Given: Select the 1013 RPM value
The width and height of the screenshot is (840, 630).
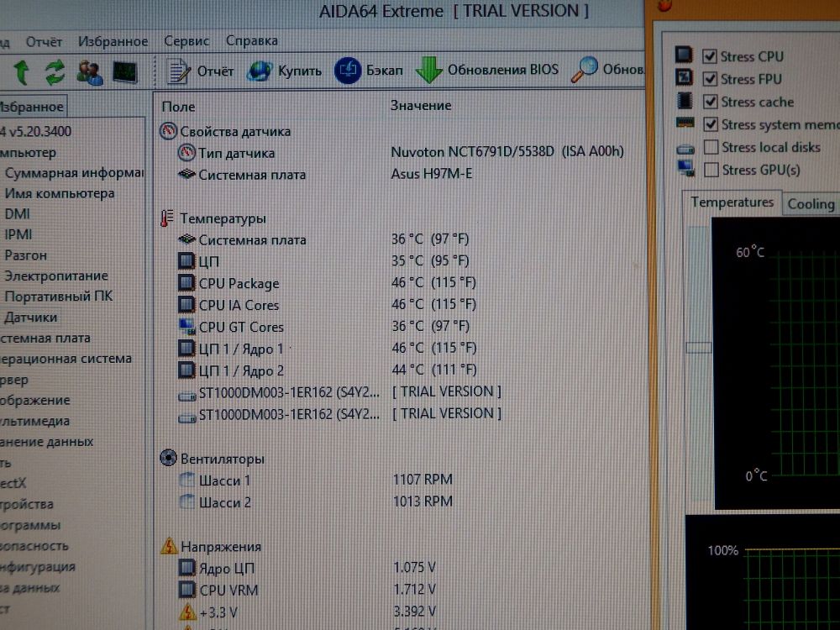Looking at the screenshot, I should (423, 501).
